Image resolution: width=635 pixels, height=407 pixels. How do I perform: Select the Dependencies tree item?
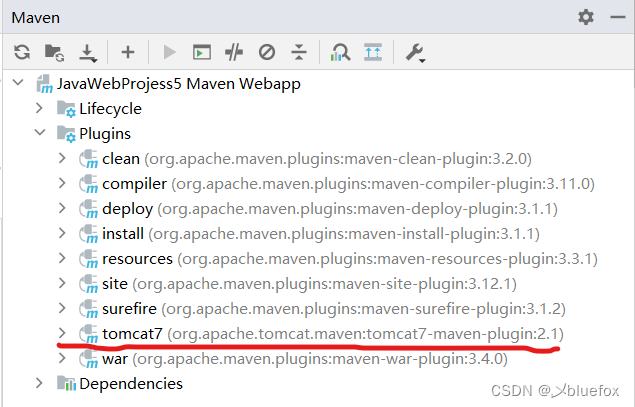[131, 384]
